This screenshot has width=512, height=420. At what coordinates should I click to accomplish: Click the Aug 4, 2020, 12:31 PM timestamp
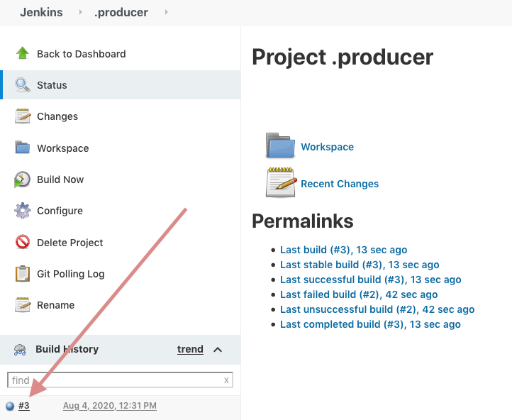coord(110,406)
